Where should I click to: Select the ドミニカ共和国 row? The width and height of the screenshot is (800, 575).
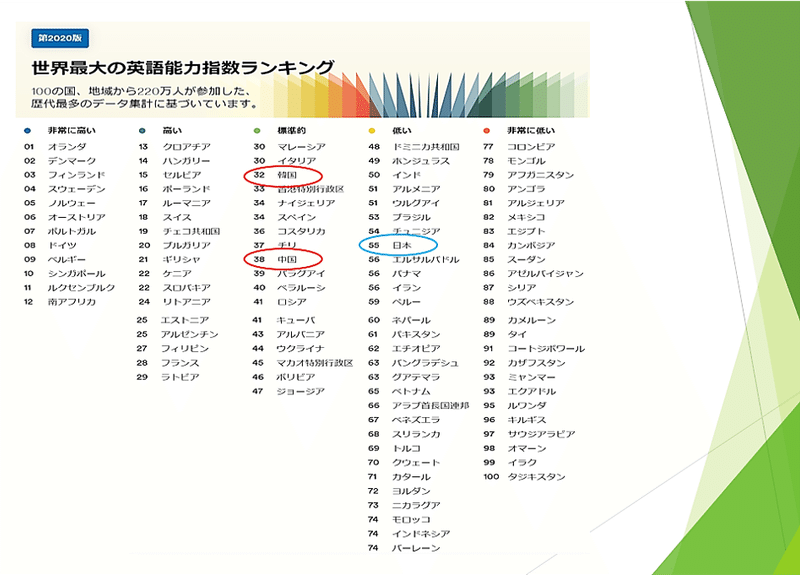414,147
